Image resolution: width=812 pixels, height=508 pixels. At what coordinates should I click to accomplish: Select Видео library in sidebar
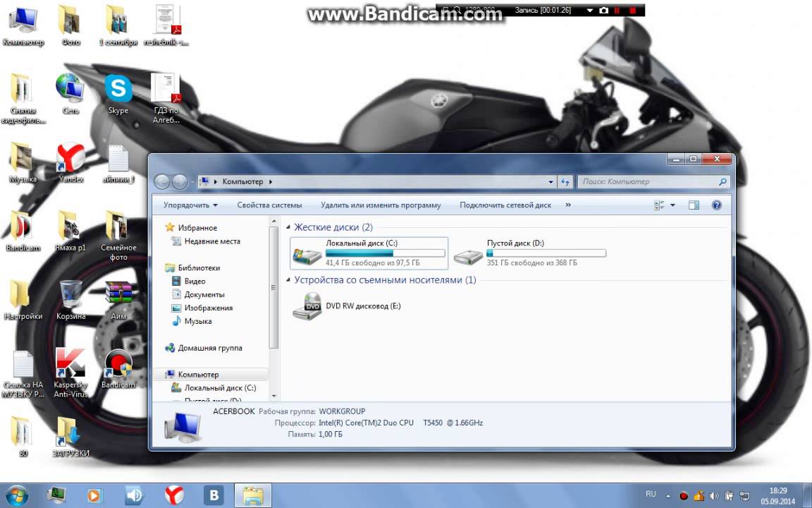point(195,281)
